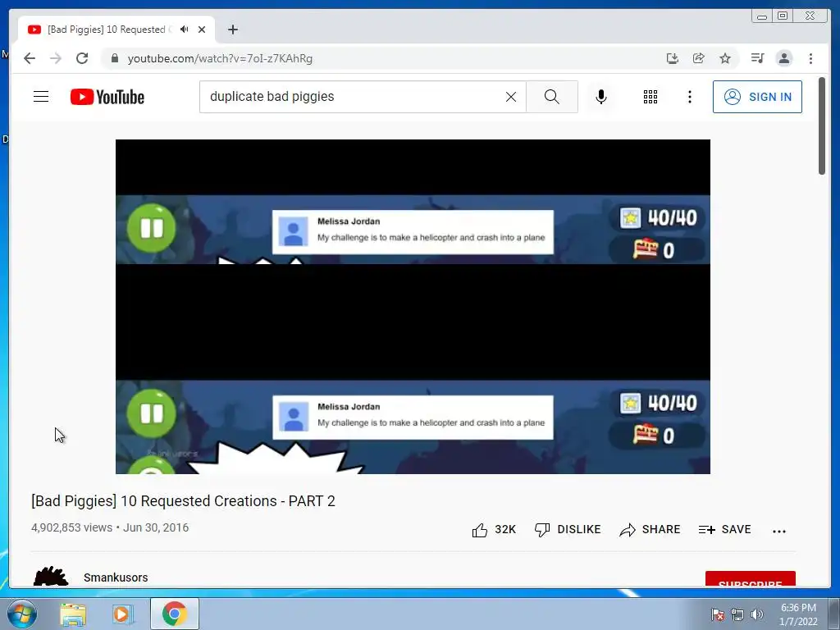Click the DISLIKE button
The image size is (840, 630).
coord(568,530)
